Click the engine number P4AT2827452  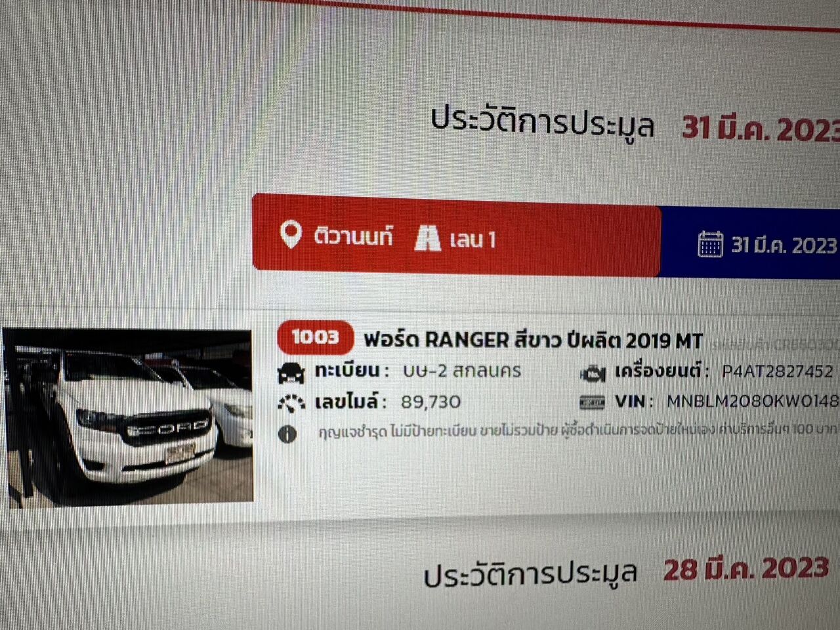pyautogui.click(x=778, y=371)
